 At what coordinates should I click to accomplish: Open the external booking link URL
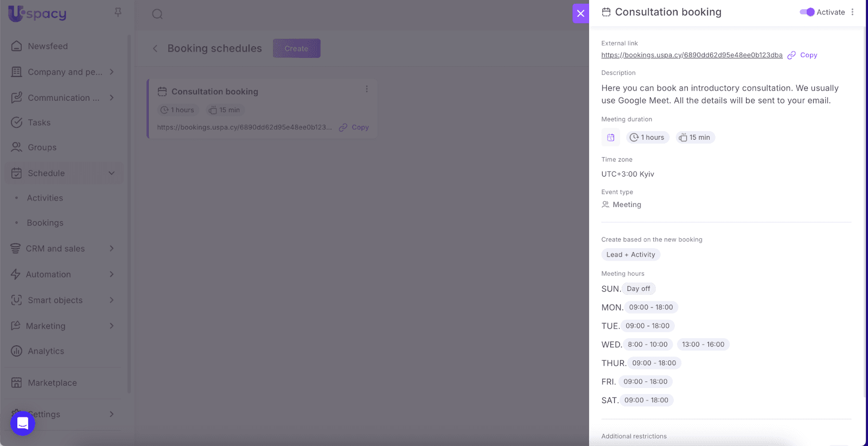(692, 55)
